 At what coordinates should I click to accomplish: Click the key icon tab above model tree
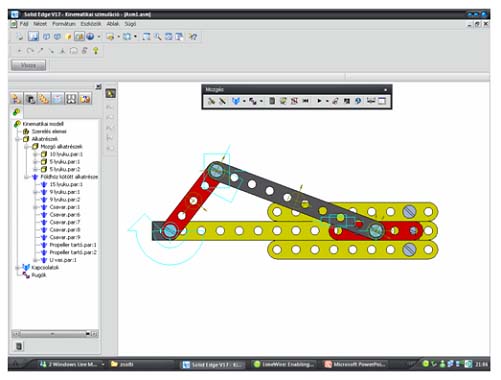16,112
